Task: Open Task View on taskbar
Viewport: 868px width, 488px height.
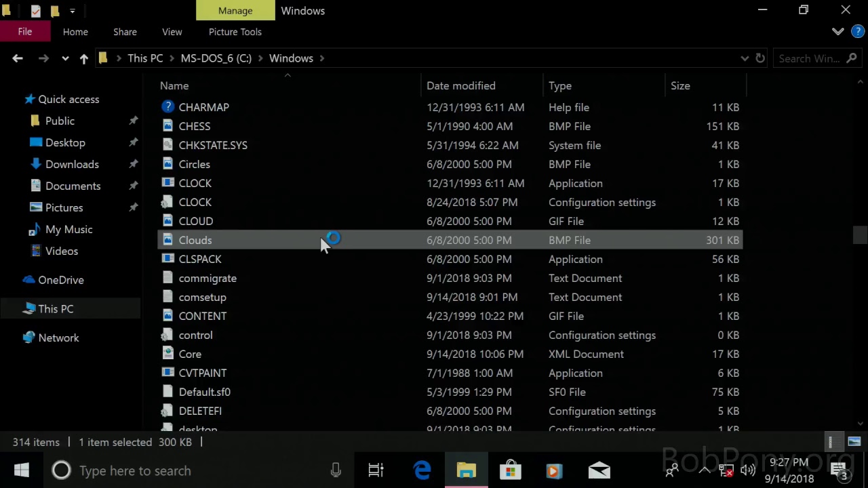Action: (376, 470)
